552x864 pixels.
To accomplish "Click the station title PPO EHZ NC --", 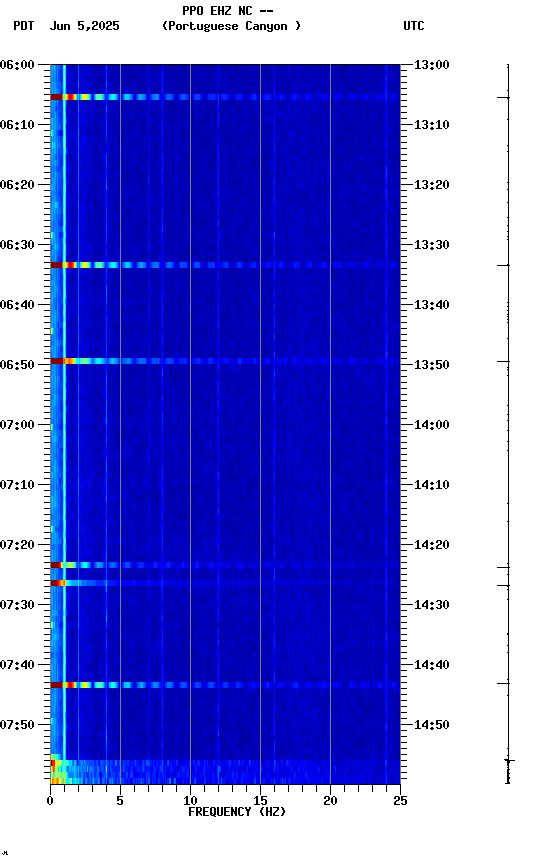I will coord(228,10).
